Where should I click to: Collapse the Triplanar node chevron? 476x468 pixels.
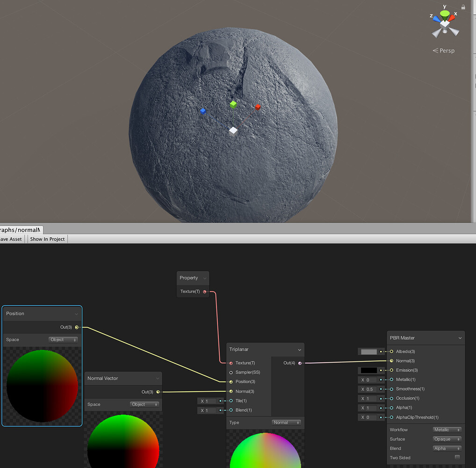[300, 350]
